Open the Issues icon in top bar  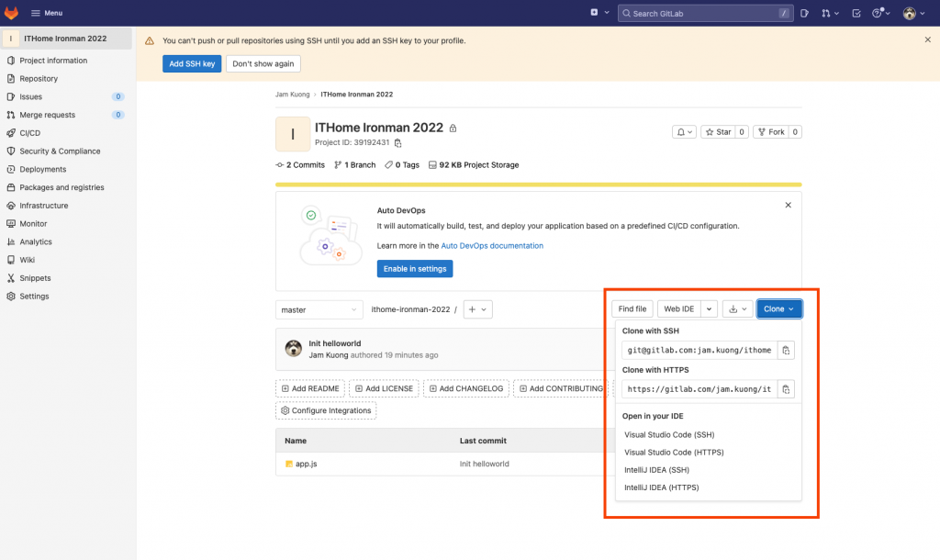pyautogui.click(x=804, y=13)
